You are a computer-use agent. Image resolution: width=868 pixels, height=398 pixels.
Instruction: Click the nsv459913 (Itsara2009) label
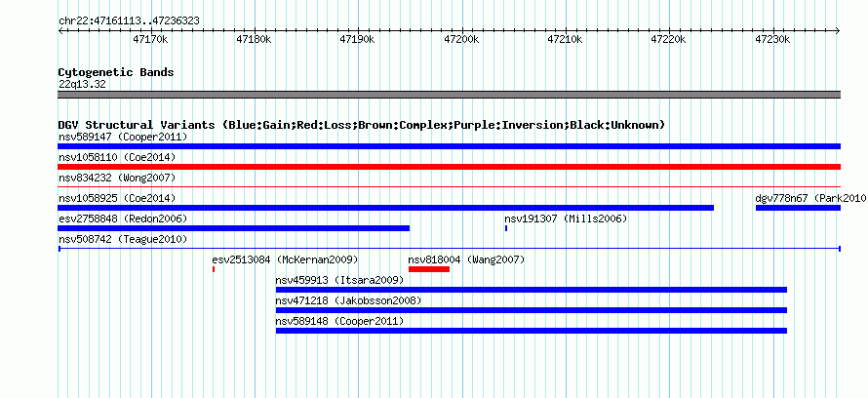[340, 280]
